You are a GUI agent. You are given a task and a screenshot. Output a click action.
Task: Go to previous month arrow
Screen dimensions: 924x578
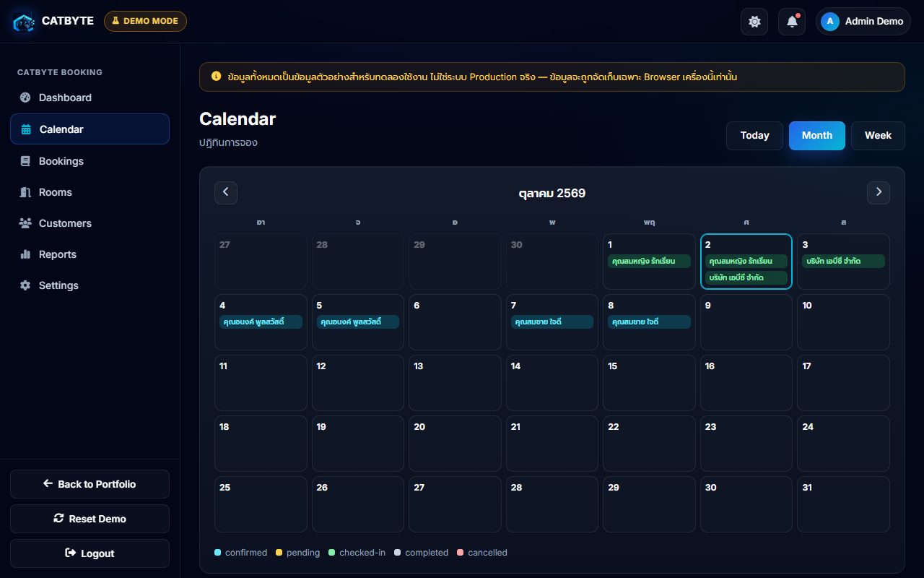(x=226, y=192)
